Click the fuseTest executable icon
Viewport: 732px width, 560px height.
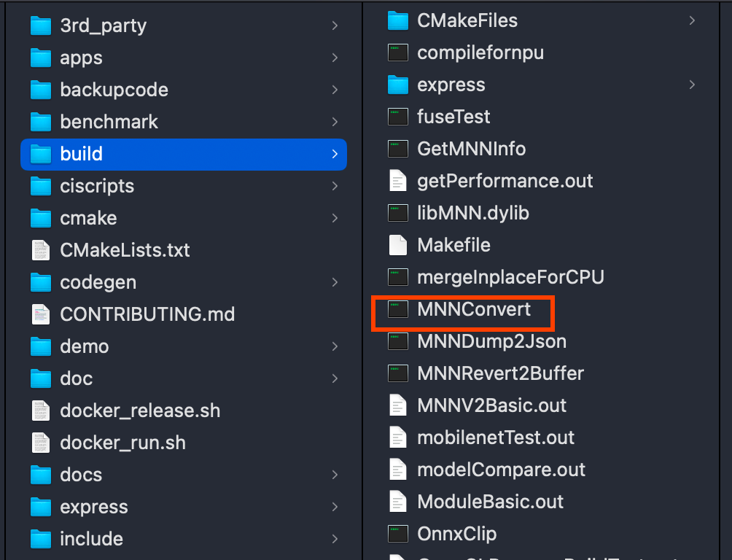pos(397,117)
